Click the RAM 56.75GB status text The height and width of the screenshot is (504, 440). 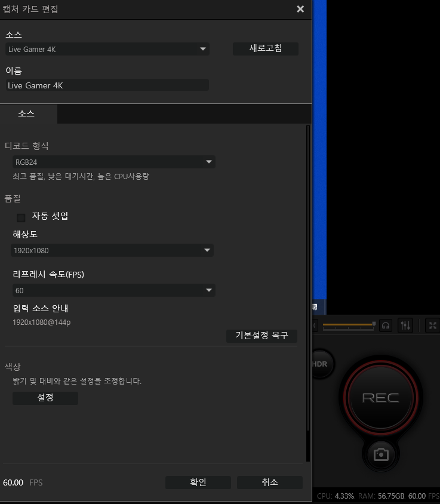click(381, 496)
